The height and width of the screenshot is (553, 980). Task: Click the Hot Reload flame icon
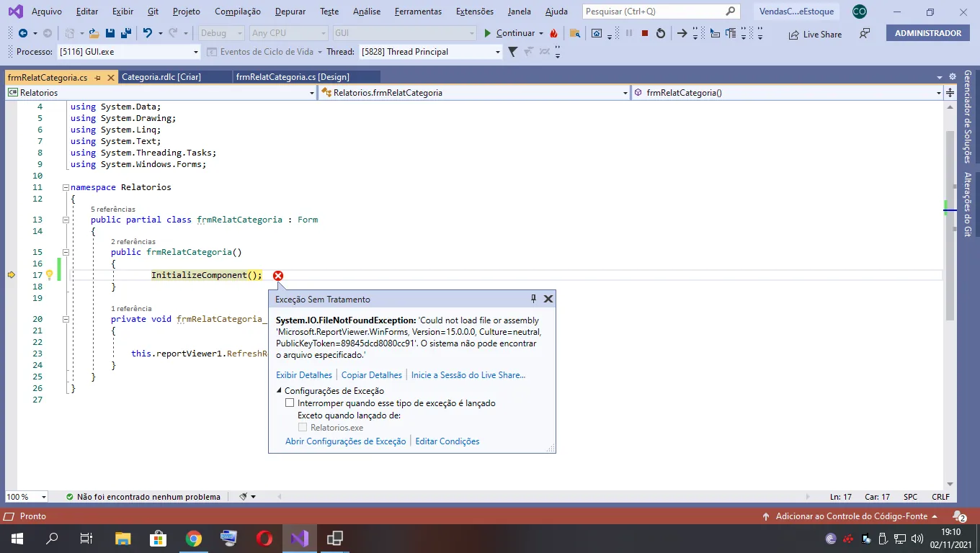click(x=553, y=33)
